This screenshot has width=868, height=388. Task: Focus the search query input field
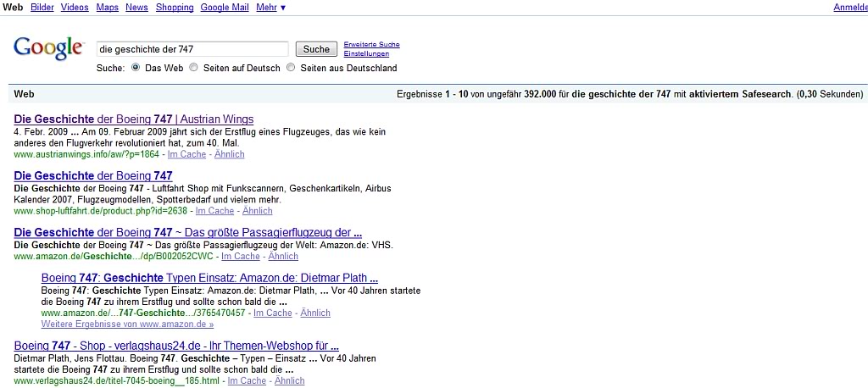[x=192, y=49]
